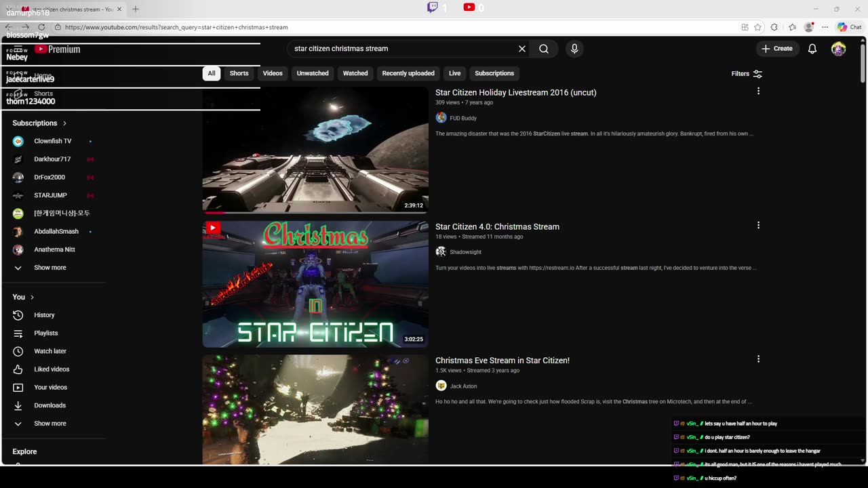Select the Shorts filter chip
The width and height of the screenshot is (868, 488).
point(239,73)
